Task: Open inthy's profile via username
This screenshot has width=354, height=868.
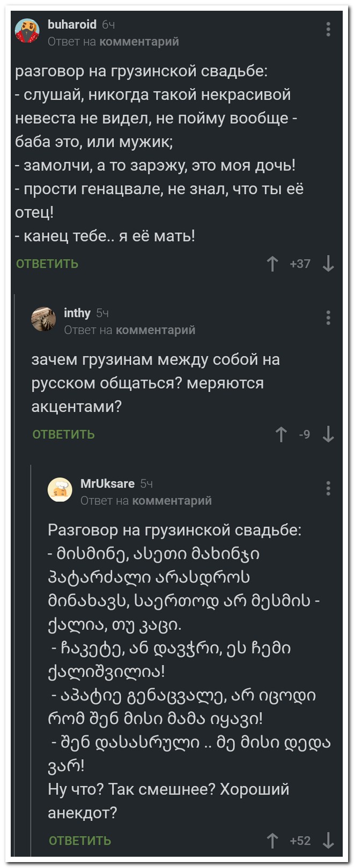Action: tap(77, 313)
